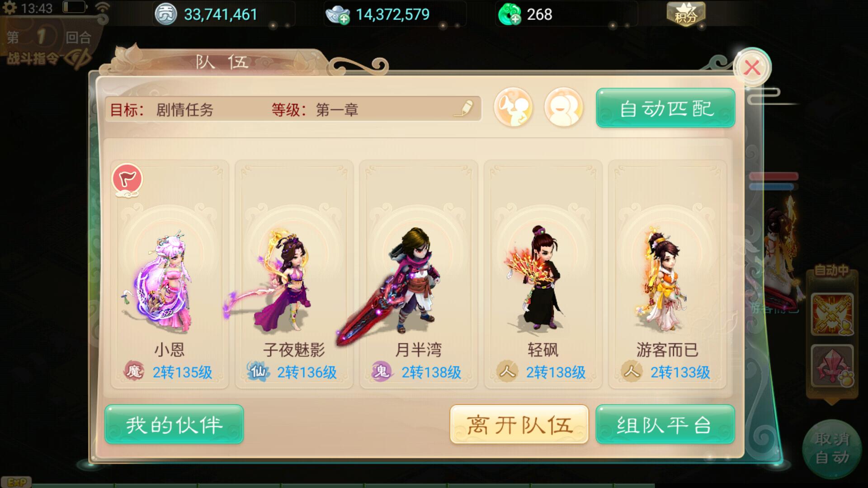Open 组队平台 team platform
Viewport: 868px width, 488px height.
pyautogui.click(x=665, y=424)
